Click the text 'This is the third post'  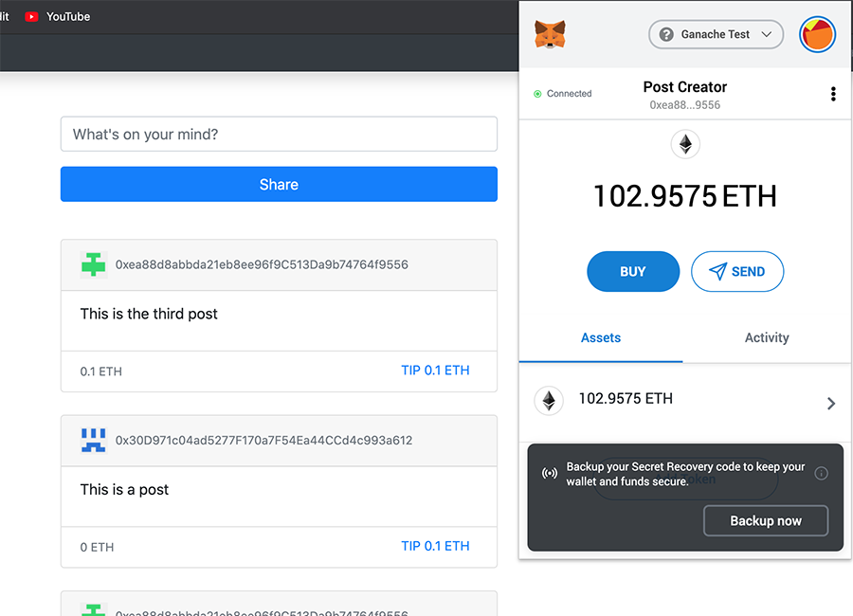pyautogui.click(x=149, y=314)
